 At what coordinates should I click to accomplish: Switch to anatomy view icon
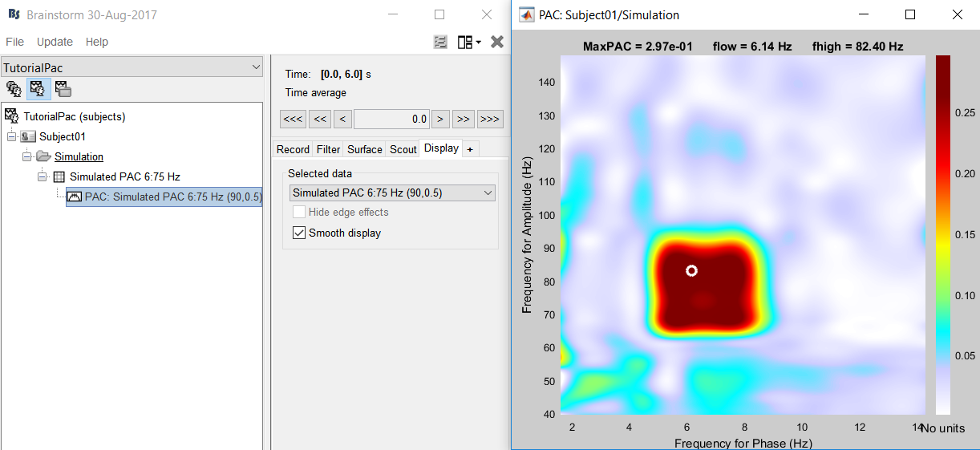pyautogui.click(x=14, y=88)
